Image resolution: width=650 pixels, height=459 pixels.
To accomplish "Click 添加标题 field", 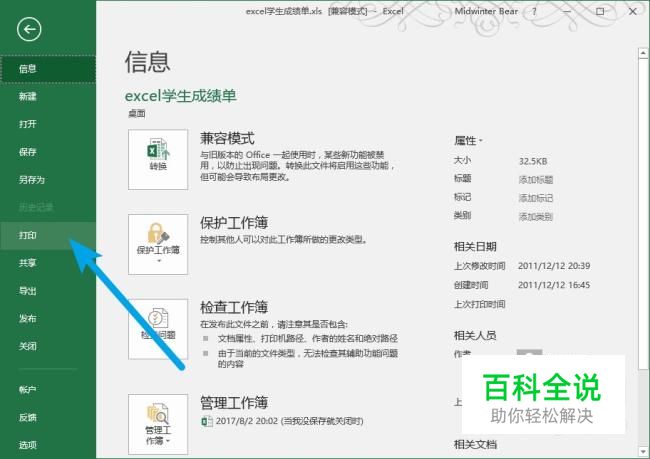I will [x=536, y=180].
